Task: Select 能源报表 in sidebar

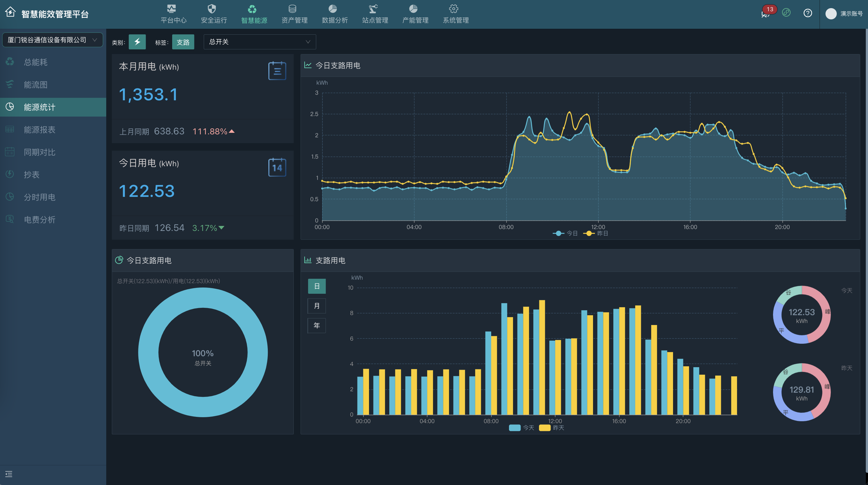Action: coord(39,130)
